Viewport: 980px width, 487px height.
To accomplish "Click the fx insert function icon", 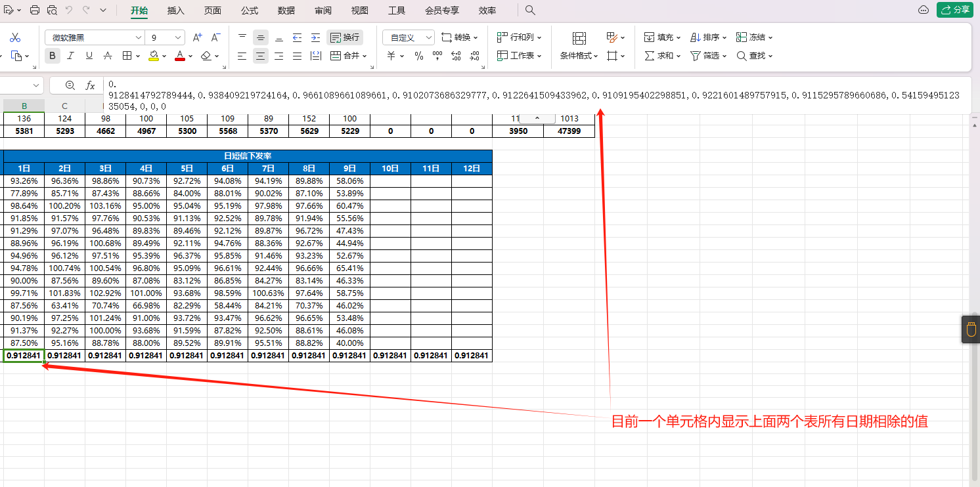I will click(91, 85).
